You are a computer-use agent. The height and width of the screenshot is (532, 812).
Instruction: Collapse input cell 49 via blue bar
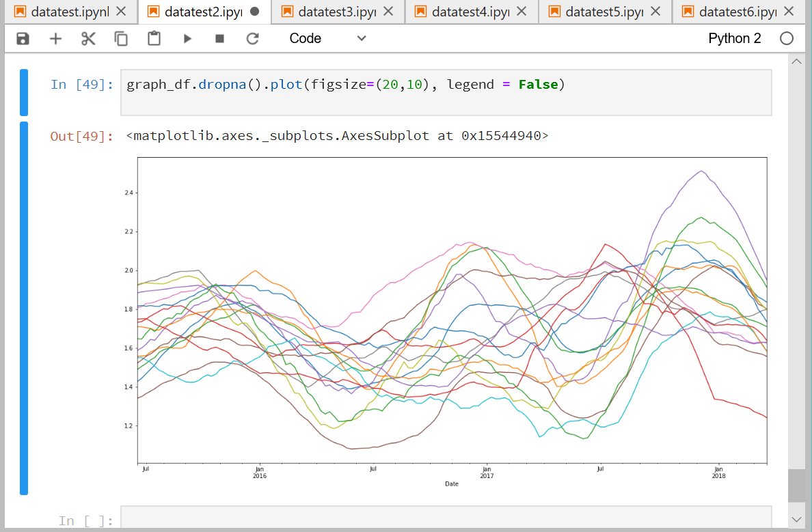[x=24, y=92]
